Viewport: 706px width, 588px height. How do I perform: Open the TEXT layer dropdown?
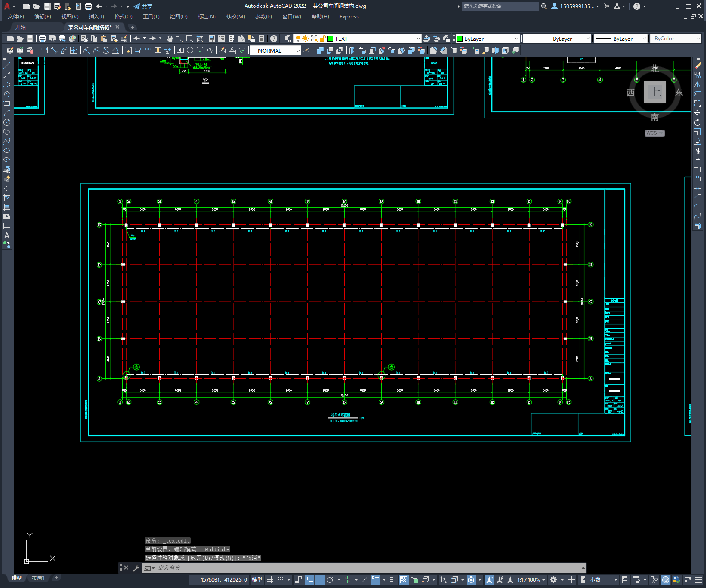click(418, 39)
